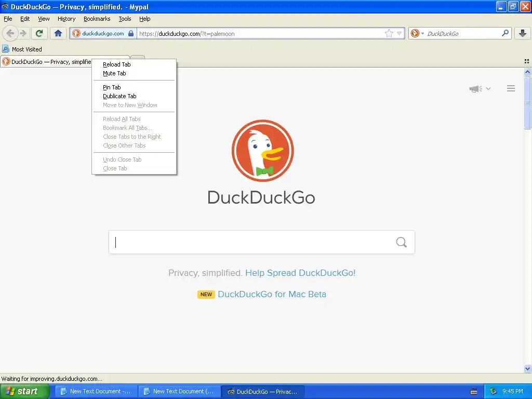The image size is (532, 399).
Task: Expand the chevron next to the megaphone
Action: (488, 88)
